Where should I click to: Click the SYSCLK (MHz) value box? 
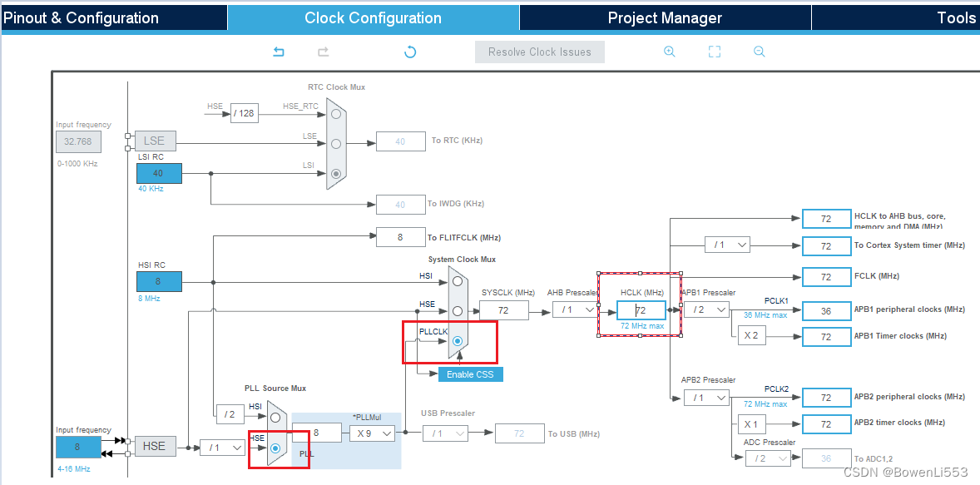(x=504, y=310)
